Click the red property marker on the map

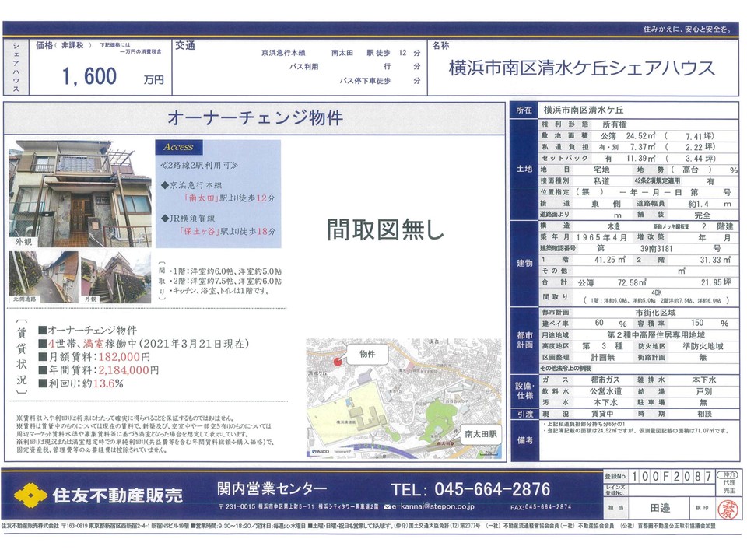(336, 360)
